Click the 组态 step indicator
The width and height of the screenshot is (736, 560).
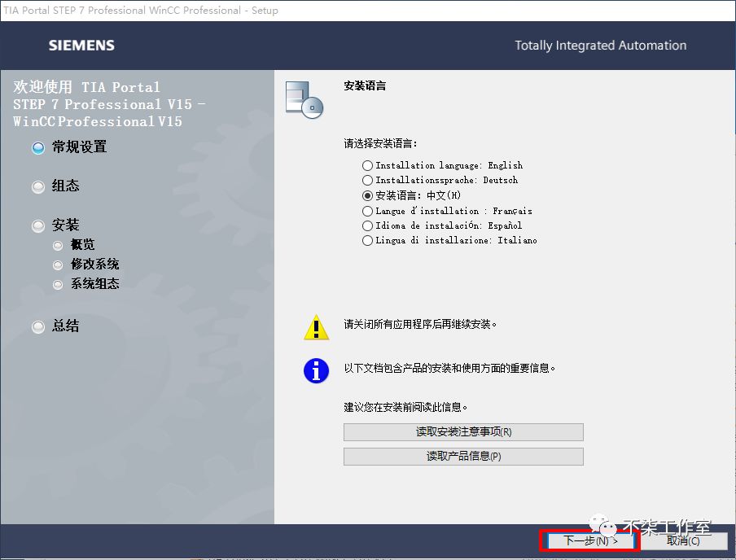(x=38, y=187)
